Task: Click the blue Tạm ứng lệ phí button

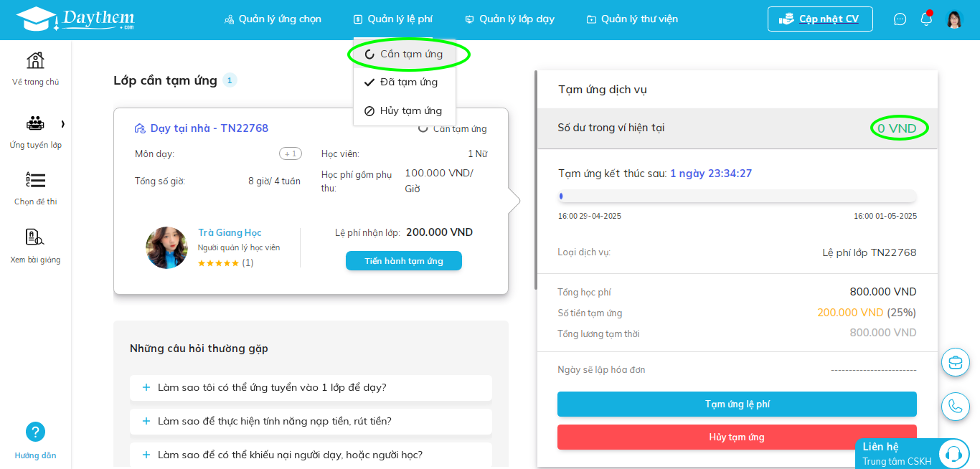Action: [x=737, y=404]
